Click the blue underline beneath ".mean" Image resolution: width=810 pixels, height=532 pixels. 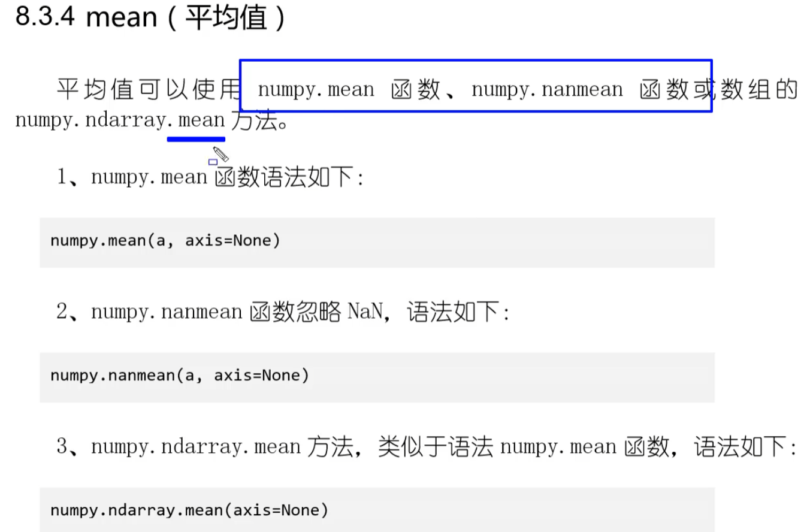(196, 139)
